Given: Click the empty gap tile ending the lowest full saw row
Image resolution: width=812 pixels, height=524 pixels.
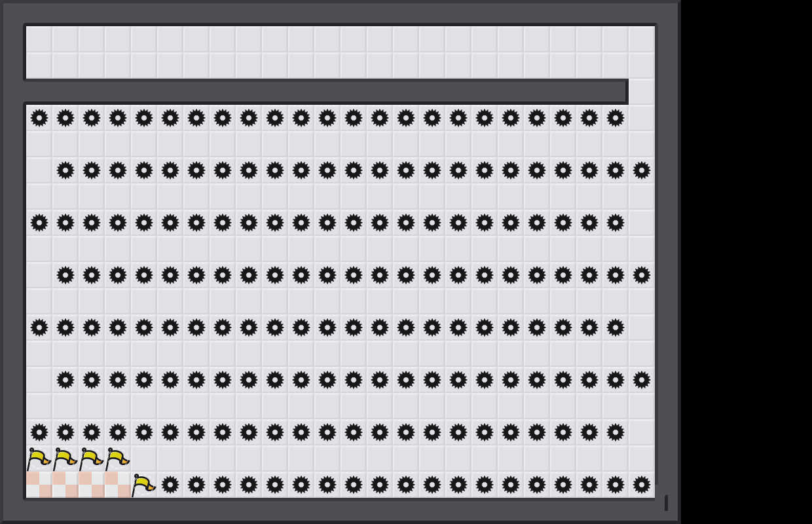Looking at the screenshot, I should click(x=642, y=432).
